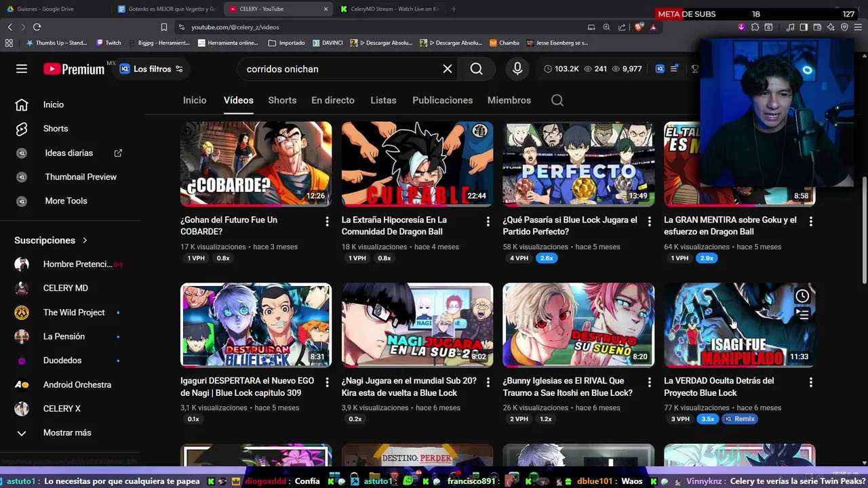This screenshot has width=868, height=488.
Task: Add ISAGI FUE MANIPULADO video to queue
Action: pyautogui.click(x=802, y=314)
